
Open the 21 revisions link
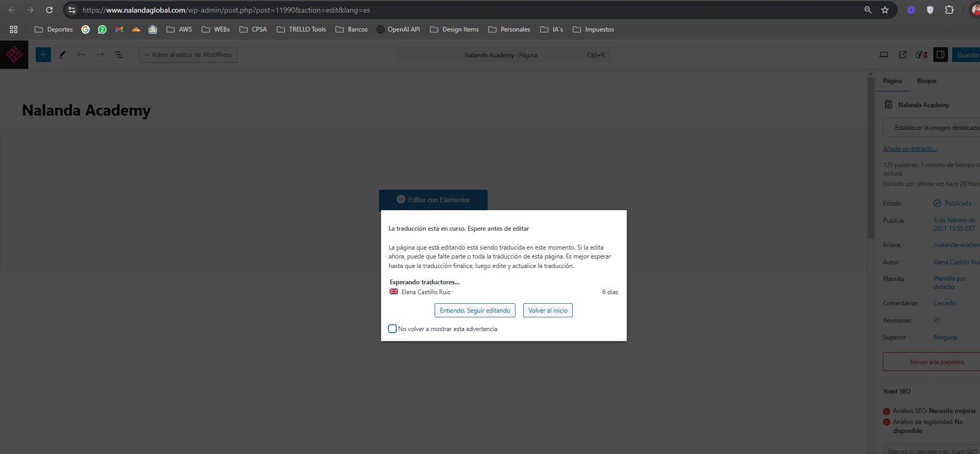click(x=937, y=320)
